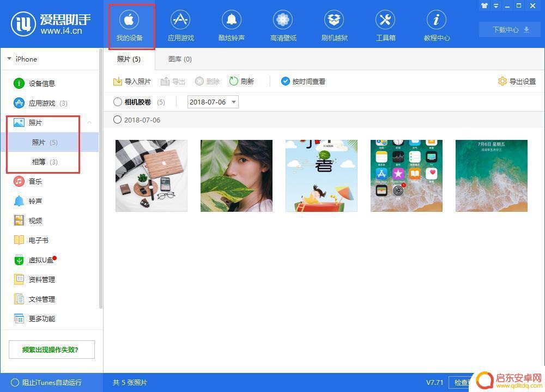The image size is (545, 392).
Task: Open 资料管理 in the sidebar
Action: click(x=34, y=279)
